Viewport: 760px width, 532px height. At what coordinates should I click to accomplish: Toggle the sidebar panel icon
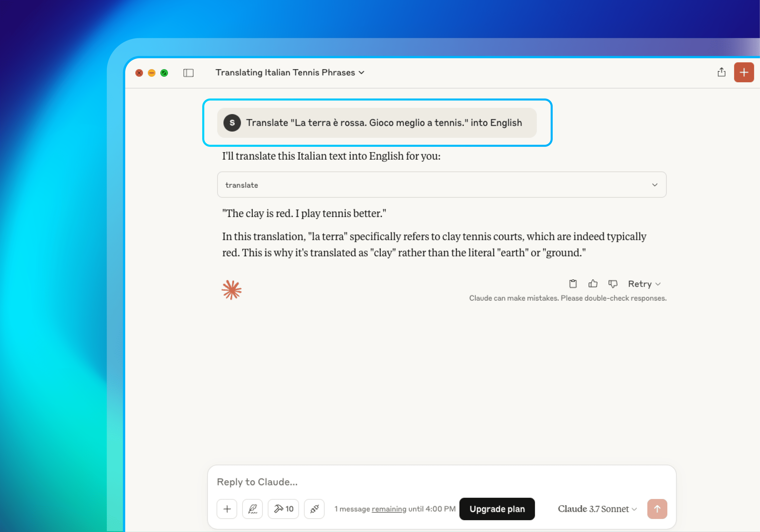tap(188, 73)
